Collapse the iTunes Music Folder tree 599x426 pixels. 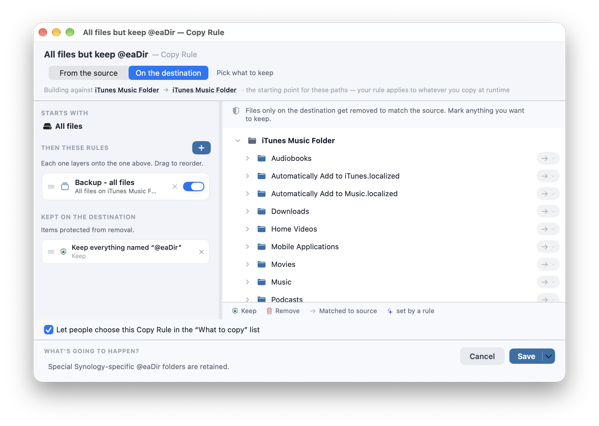238,141
